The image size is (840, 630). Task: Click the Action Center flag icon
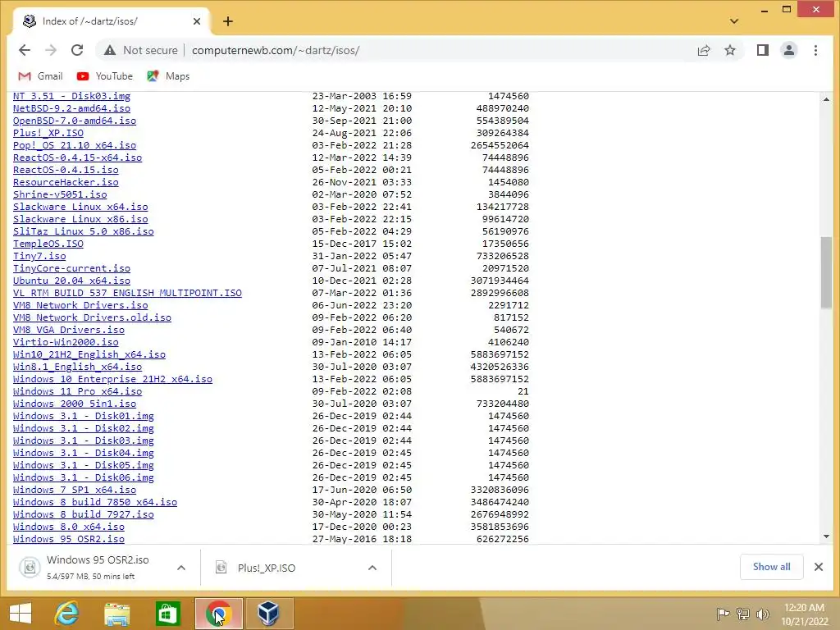pyautogui.click(x=722, y=614)
